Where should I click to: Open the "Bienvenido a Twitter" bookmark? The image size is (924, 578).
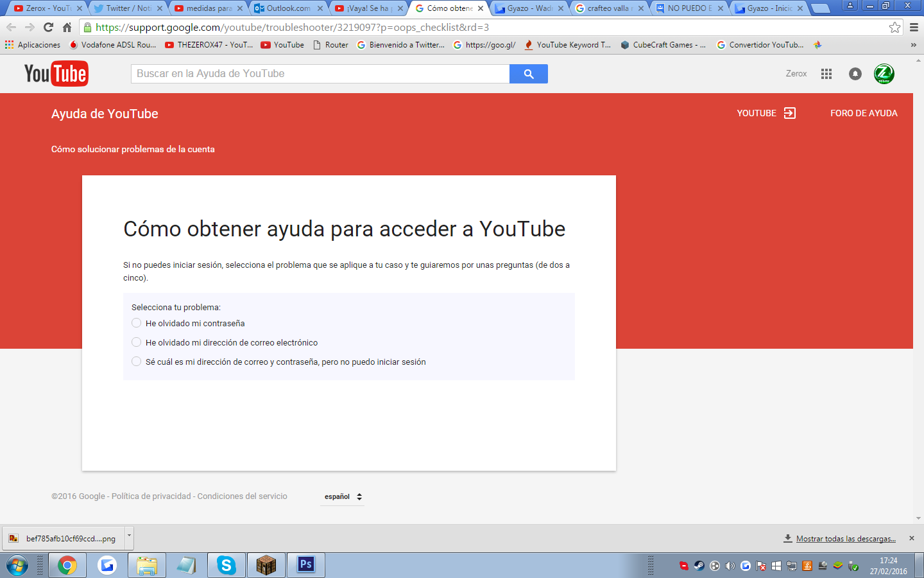(401, 45)
